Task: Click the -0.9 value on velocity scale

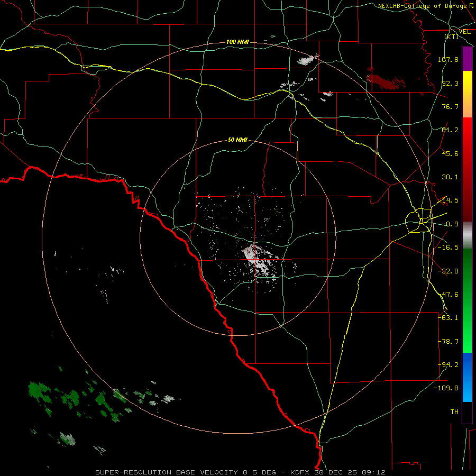Action: click(x=450, y=224)
